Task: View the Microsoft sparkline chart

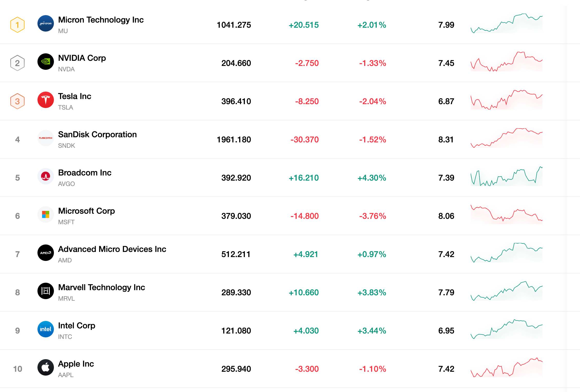Action: tap(507, 214)
